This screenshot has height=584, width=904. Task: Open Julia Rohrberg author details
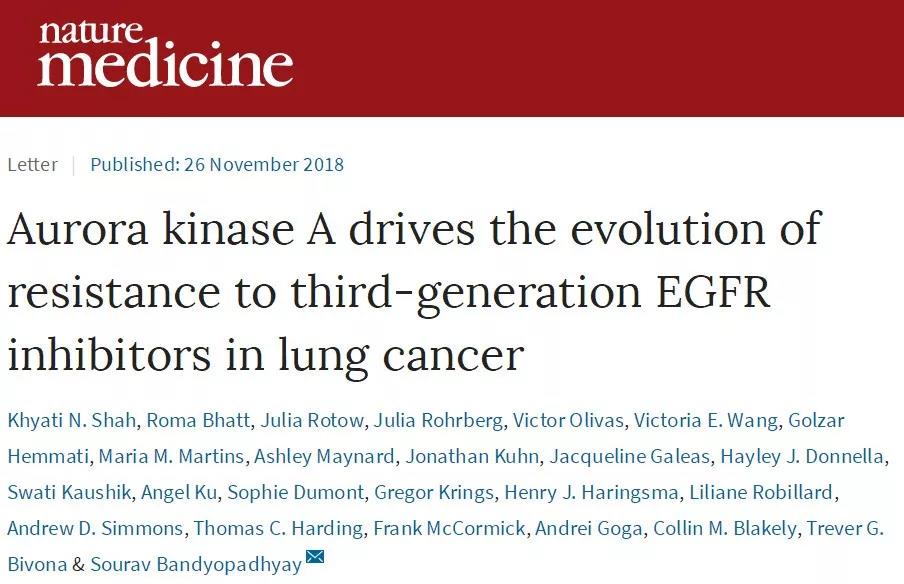point(438,420)
